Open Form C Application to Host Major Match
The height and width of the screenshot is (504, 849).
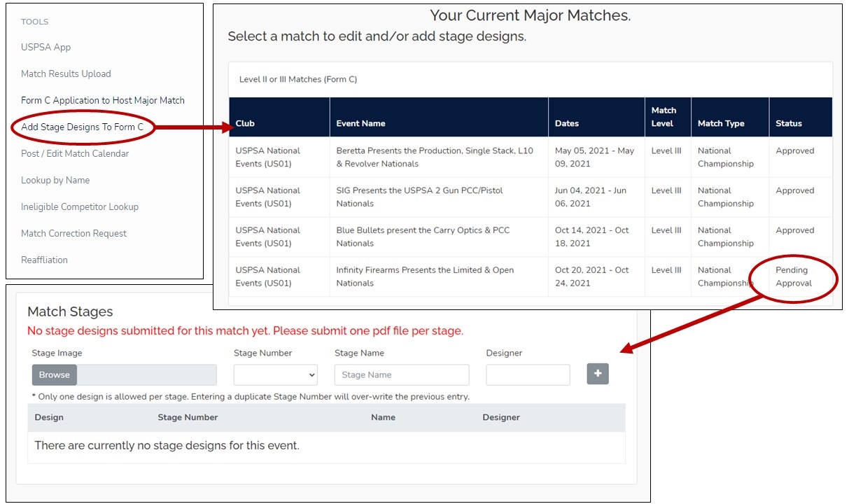102,100
